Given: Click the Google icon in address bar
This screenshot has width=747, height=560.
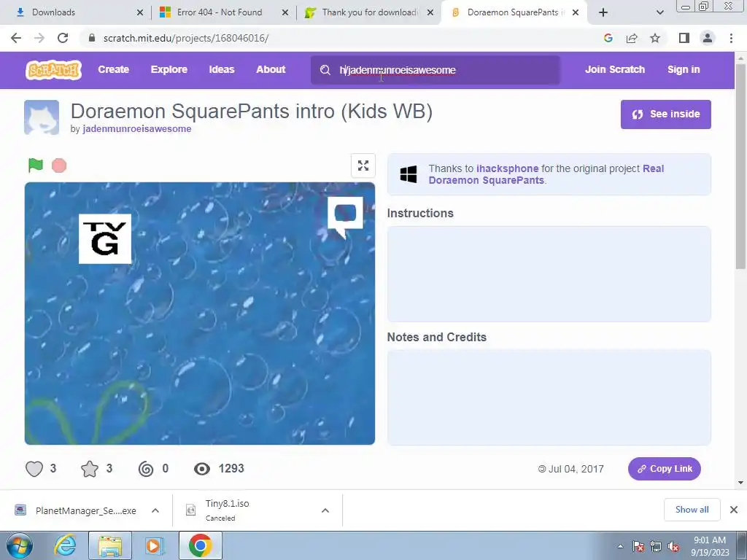Looking at the screenshot, I should [x=608, y=38].
